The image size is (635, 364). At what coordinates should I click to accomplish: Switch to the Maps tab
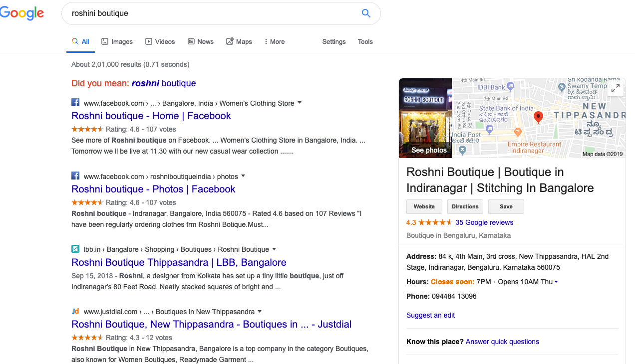pos(239,41)
